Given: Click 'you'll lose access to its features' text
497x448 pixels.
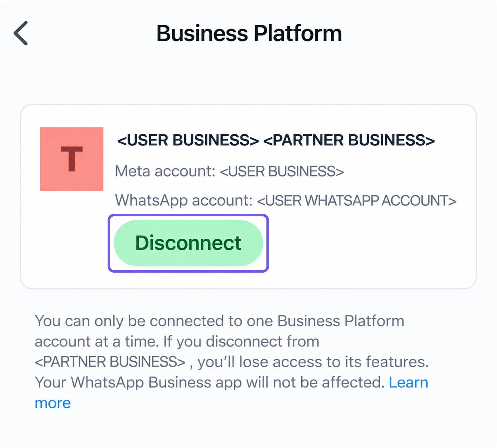Looking at the screenshot, I should pos(313,362).
